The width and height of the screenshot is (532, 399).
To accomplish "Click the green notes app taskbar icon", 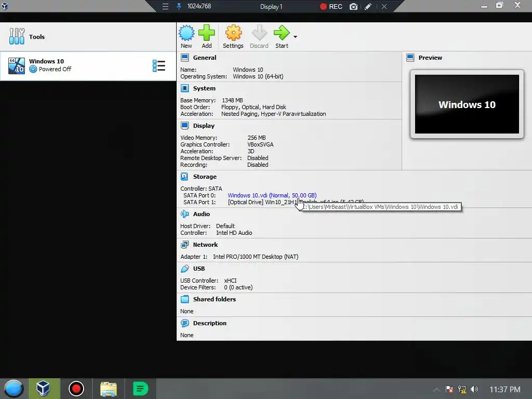I will coord(140,389).
